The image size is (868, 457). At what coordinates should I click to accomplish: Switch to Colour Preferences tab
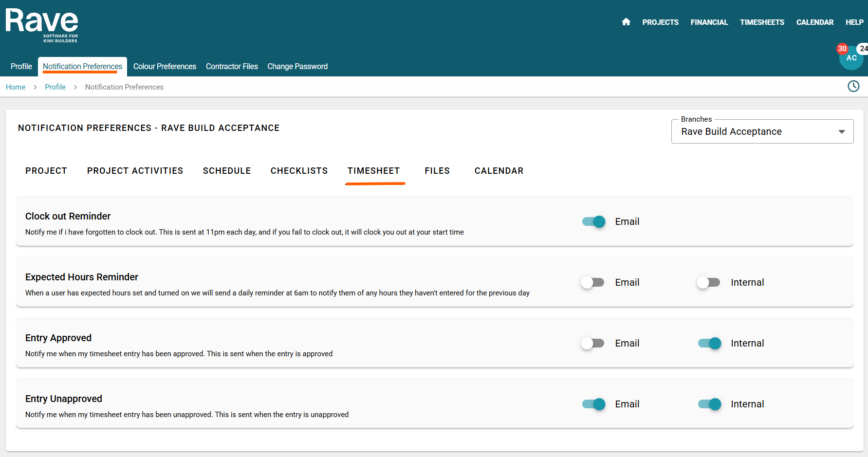tap(165, 66)
